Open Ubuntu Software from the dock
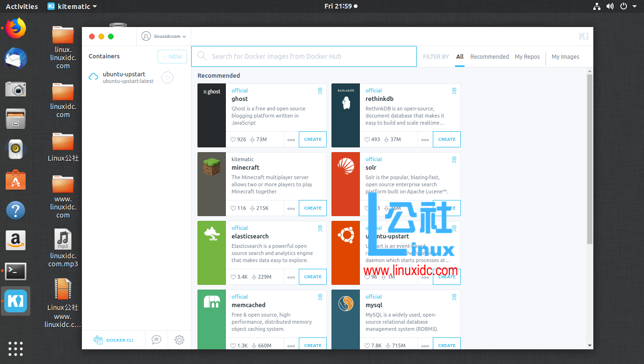 coord(16,180)
